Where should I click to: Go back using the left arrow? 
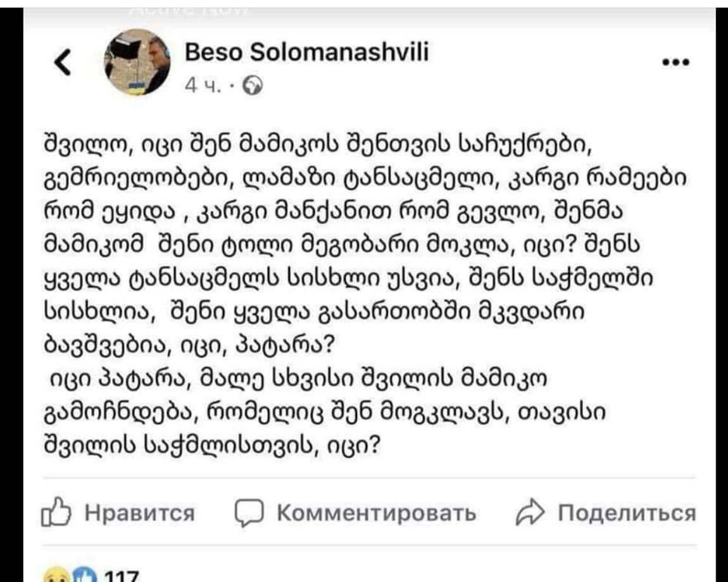tap(62, 63)
